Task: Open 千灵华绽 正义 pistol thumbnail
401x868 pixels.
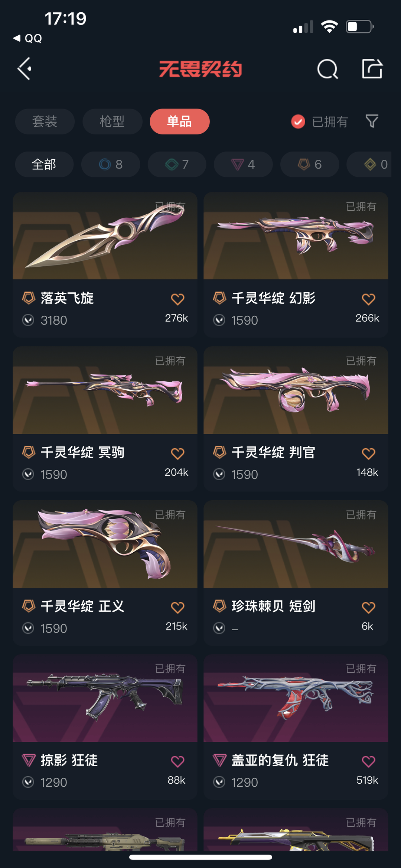Action: pos(105,544)
